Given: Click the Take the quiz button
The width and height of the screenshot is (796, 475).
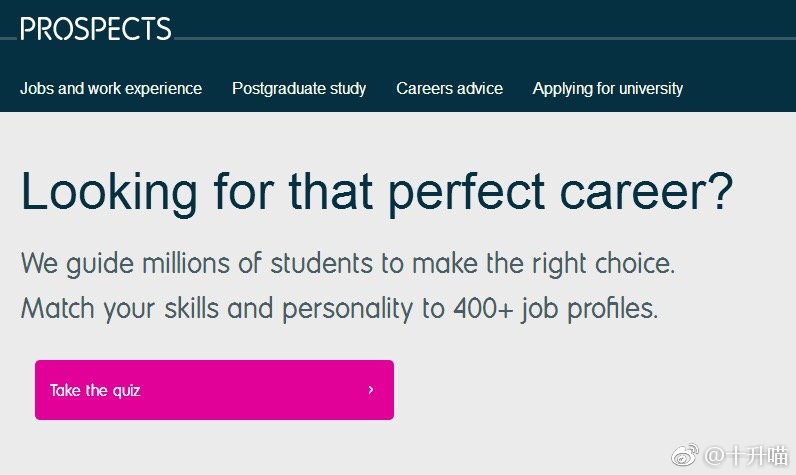Looking at the screenshot, I should pos(214,390).
